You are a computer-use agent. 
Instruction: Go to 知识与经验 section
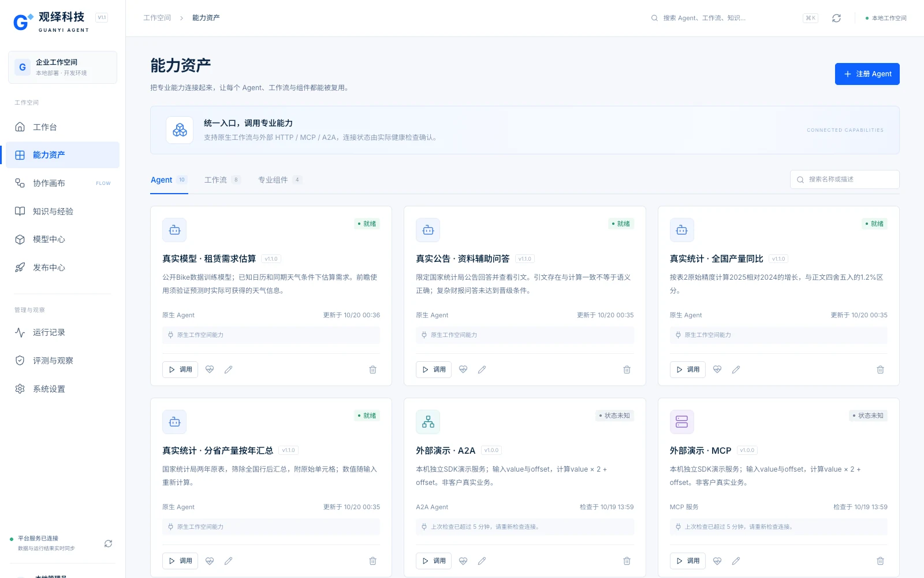point(62,212)
